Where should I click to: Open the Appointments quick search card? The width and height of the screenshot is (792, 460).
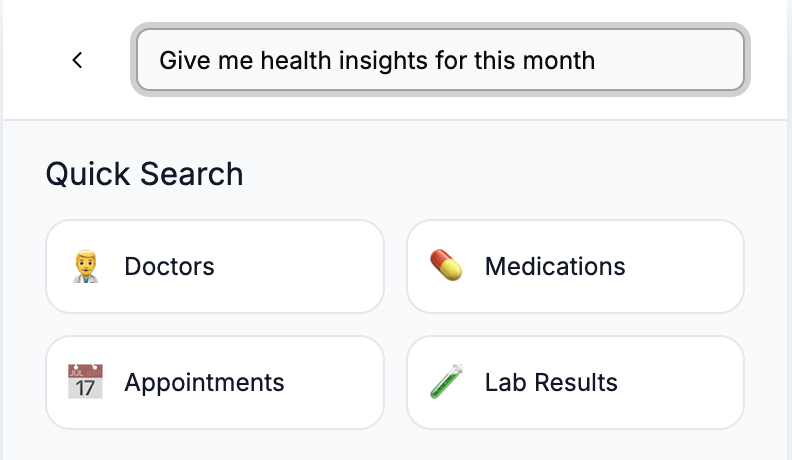tap(215, 383)
